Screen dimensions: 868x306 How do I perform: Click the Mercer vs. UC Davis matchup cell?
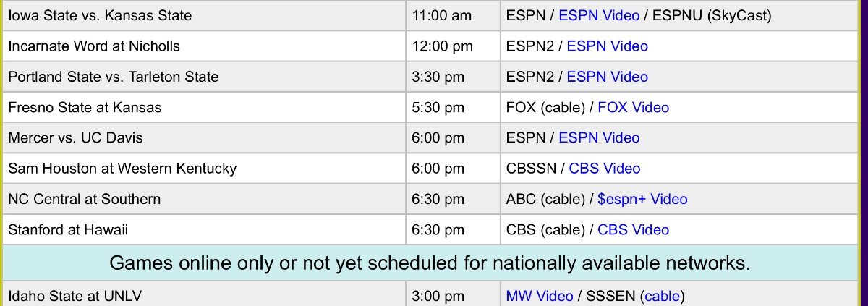pos(204,137)
